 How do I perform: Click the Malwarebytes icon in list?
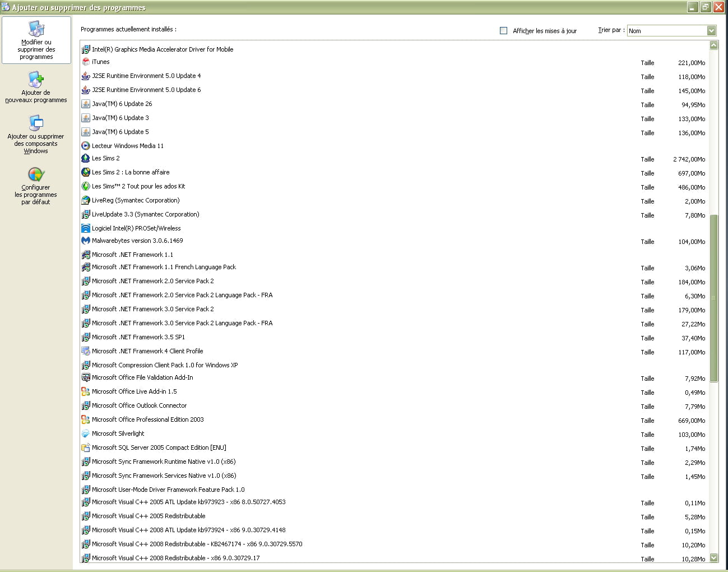pyautogui.click(x=86, y=241)
